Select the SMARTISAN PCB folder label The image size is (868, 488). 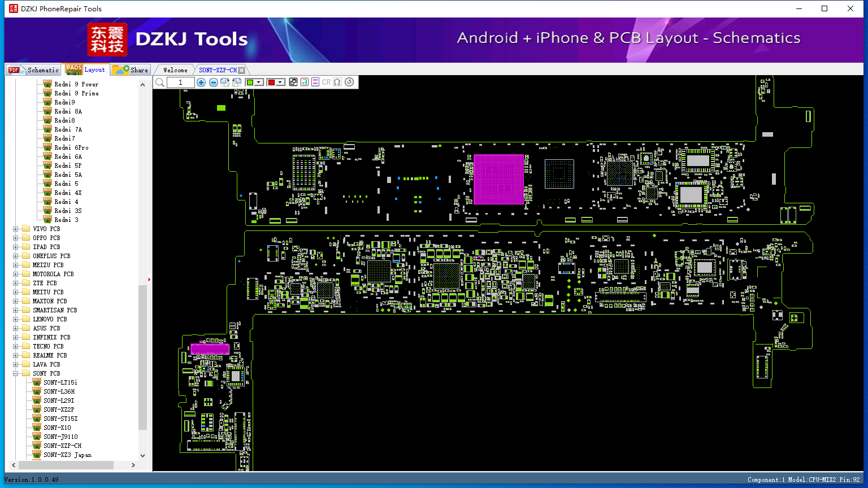(x=55, y=310)
